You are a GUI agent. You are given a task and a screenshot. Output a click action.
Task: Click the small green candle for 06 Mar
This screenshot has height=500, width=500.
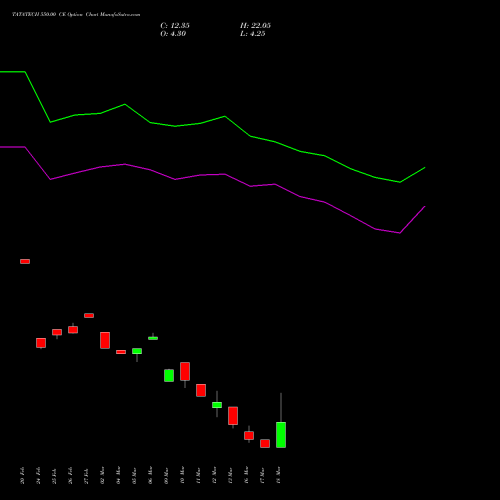click(153, 338)
